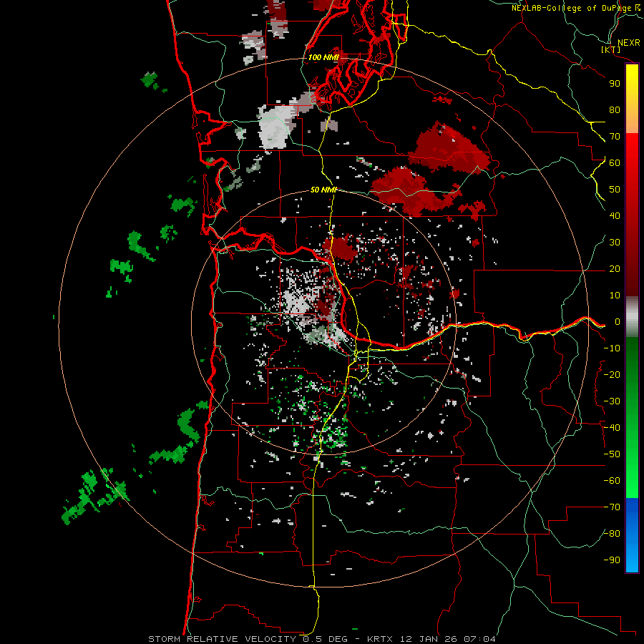Click the 100 NMI range ring label
This screenshot has width=644, height=644.
(x=323, y=57)
